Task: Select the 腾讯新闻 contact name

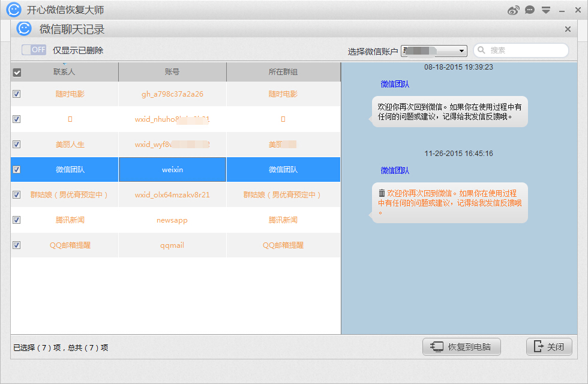Action: pos(70,220)
